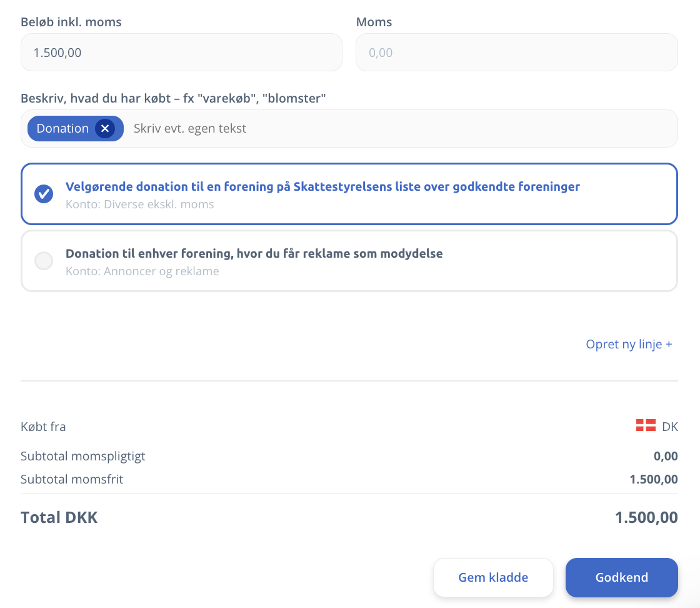Save the draft with 'Gem kladde'

pyautogui.click(x=493, y=577)
